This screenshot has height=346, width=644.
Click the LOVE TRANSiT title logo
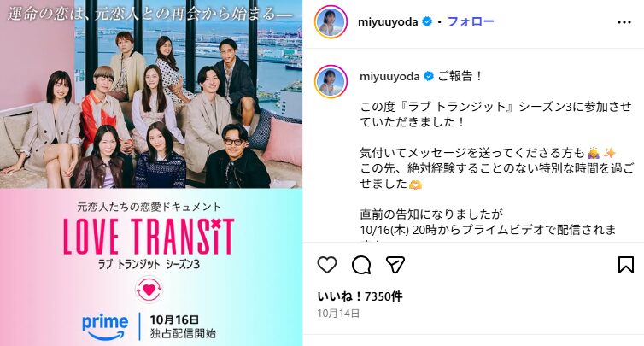click(x=149, y=237)
